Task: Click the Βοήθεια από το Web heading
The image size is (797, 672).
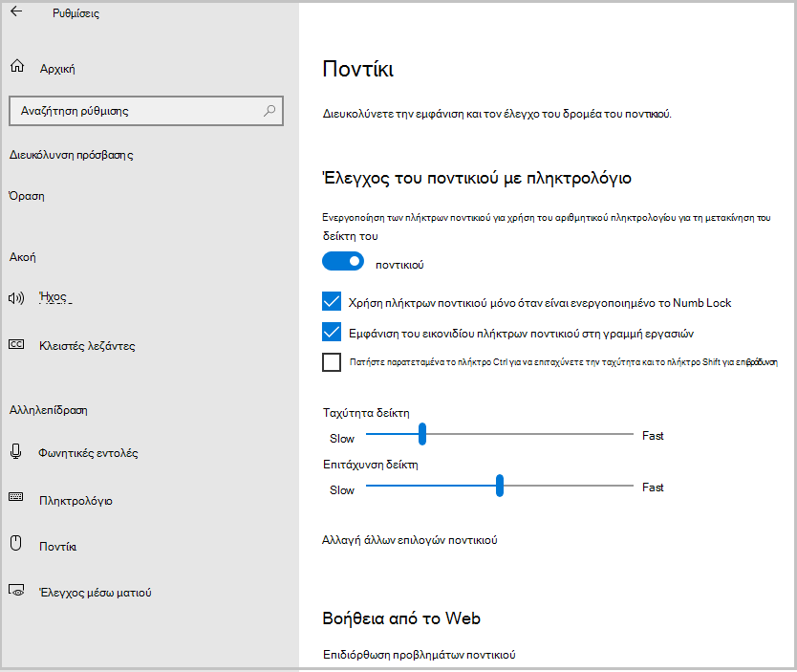Action: [x=401, y=618]
